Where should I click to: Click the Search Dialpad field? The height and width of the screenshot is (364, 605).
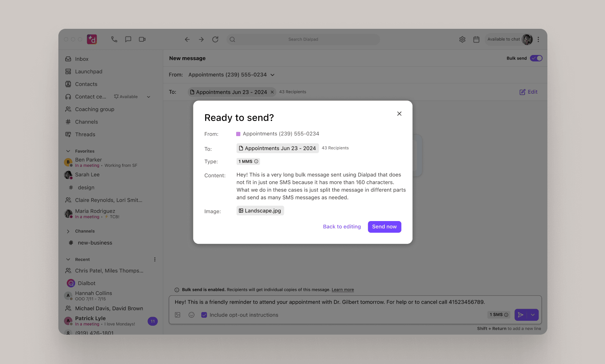303,39
